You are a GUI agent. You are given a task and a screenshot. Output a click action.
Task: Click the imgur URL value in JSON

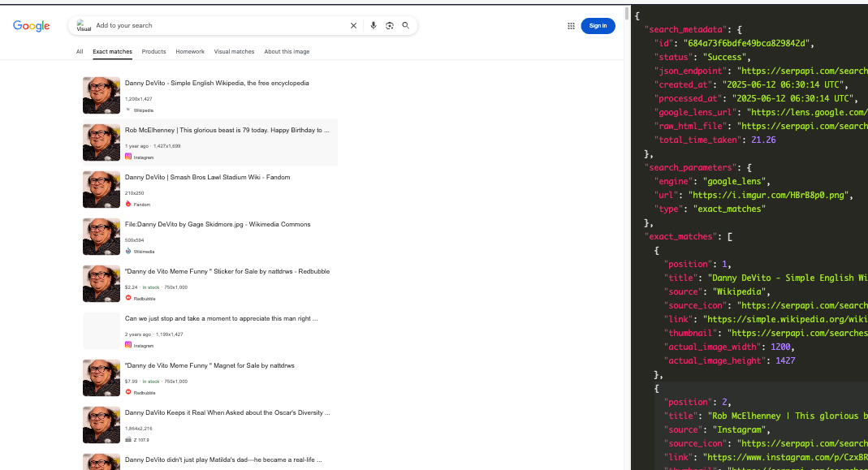[768, 196]
